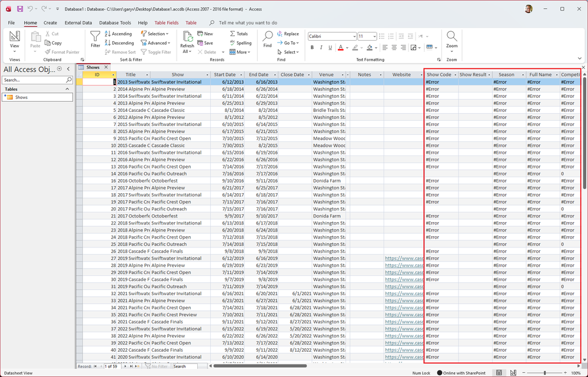Open the website link in row 27
Image resolution: width=588 pixels, height=377 pixels.
pos(404,259)
